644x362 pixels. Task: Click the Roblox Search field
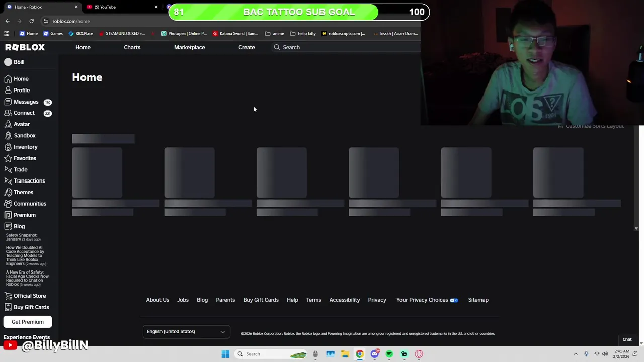[x=347, y=47]
